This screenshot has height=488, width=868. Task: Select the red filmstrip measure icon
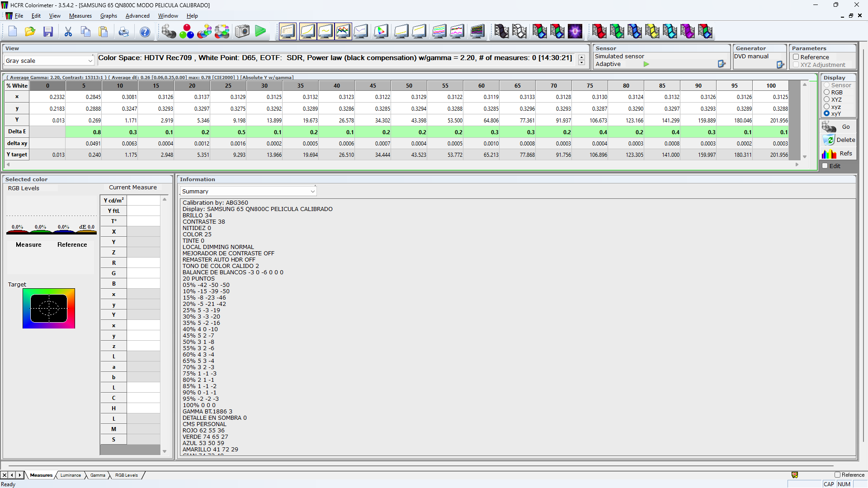pos(599,32)
